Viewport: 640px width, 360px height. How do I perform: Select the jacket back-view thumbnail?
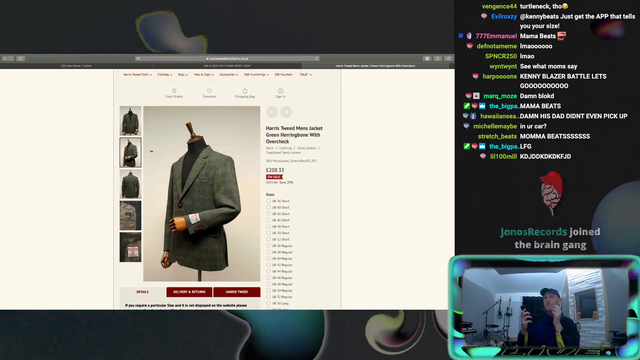tap(130, 184)
